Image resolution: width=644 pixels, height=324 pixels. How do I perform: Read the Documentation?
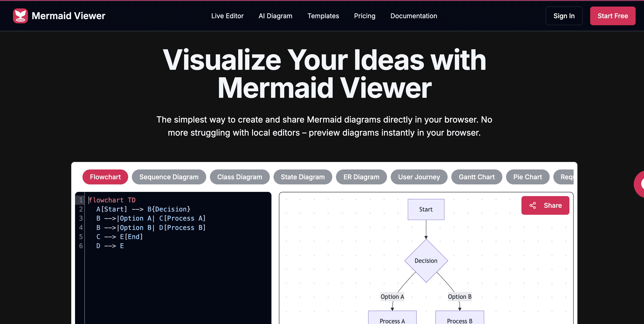coord(414,16)
